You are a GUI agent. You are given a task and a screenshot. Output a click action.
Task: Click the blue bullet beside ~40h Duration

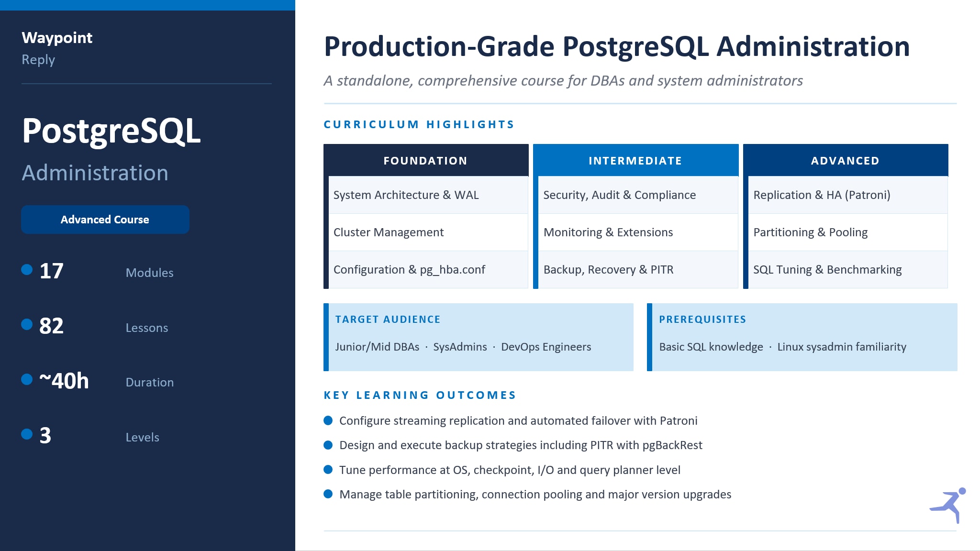coord(27,379)
